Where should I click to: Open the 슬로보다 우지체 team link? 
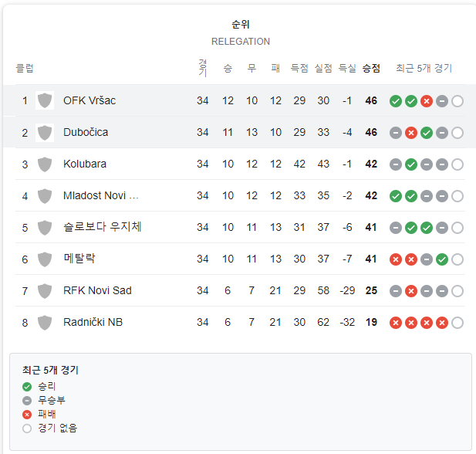coord(103,227)
